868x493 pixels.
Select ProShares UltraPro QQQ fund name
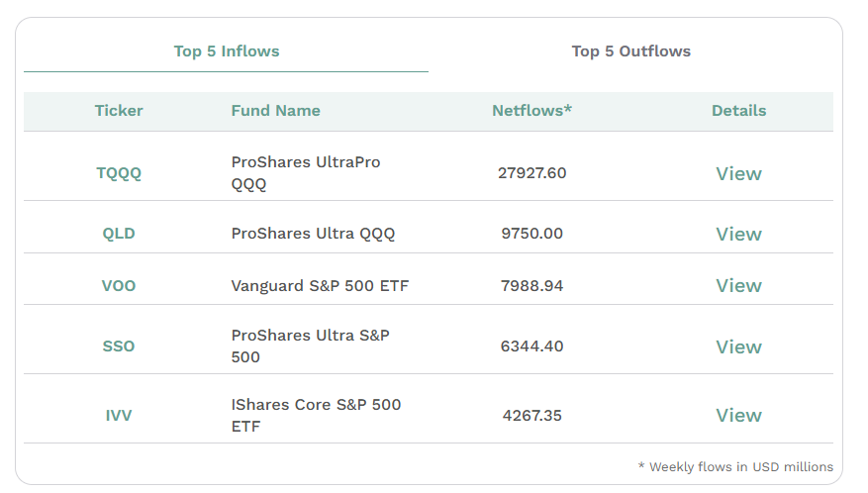tap(305, 172)
